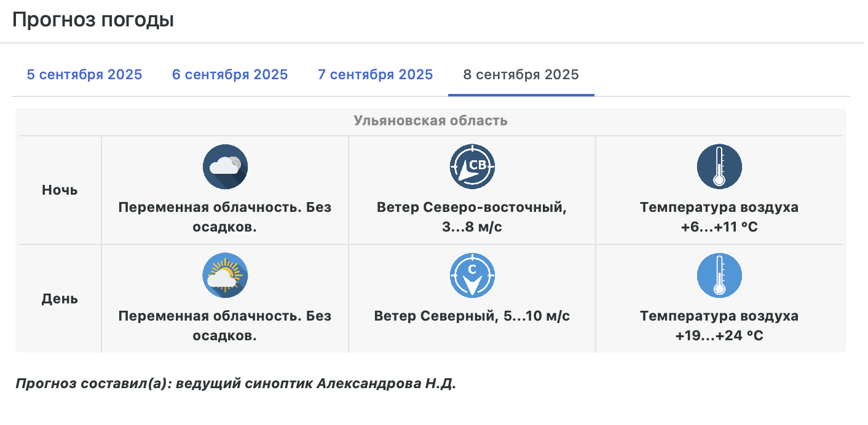
Task: Click the Ночь row label
Action: [60, 190]
